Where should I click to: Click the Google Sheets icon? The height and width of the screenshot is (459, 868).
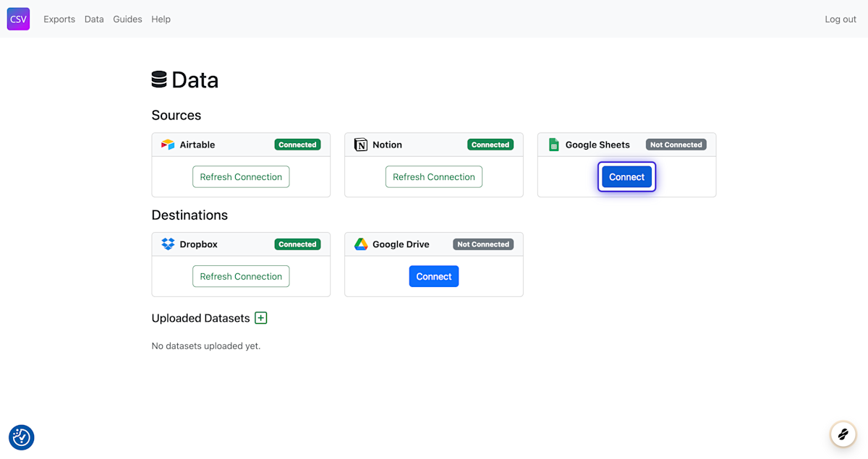tap(553, 145)
